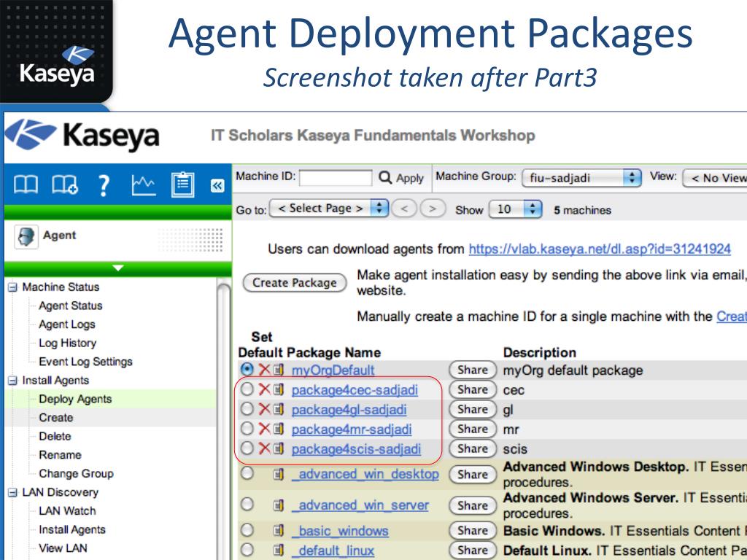The image size is (747, 560).
Task: Set package4mr-sadjadi as default radio
Action: pos(247,429)
